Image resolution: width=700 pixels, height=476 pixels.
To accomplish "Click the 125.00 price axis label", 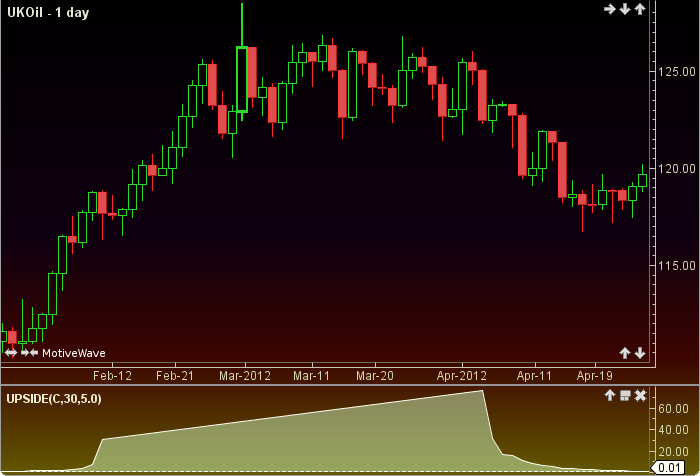I will pyautogui.click(x=677, y=71).
